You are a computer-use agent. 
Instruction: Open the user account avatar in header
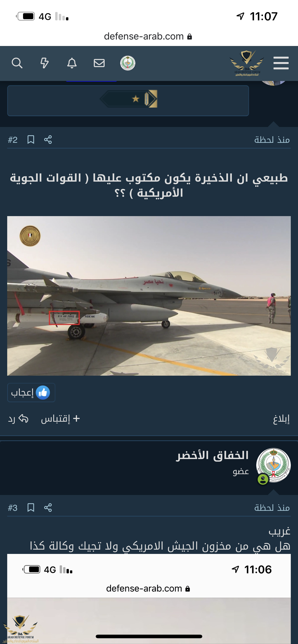pos(128,63)
